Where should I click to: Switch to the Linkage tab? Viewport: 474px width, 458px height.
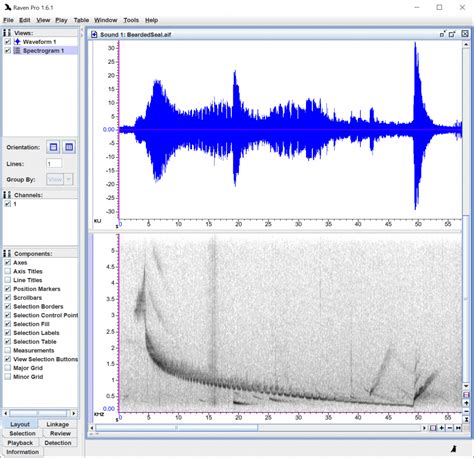pyautogui.click(x=58, y=424)
